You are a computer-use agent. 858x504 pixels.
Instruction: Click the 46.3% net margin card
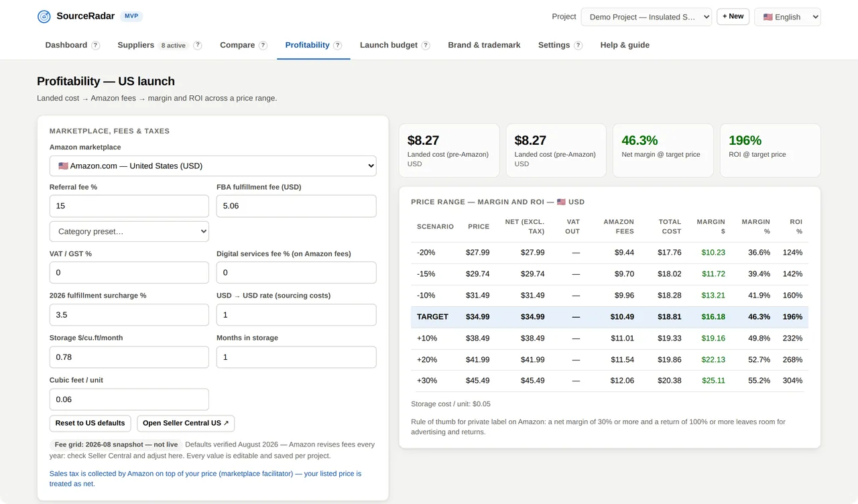(663, 150)
